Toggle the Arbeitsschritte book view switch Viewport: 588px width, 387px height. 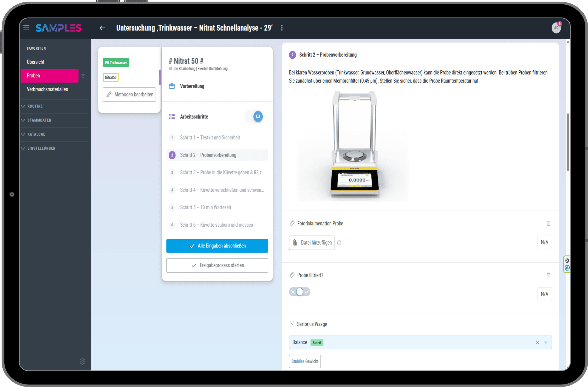254,116
